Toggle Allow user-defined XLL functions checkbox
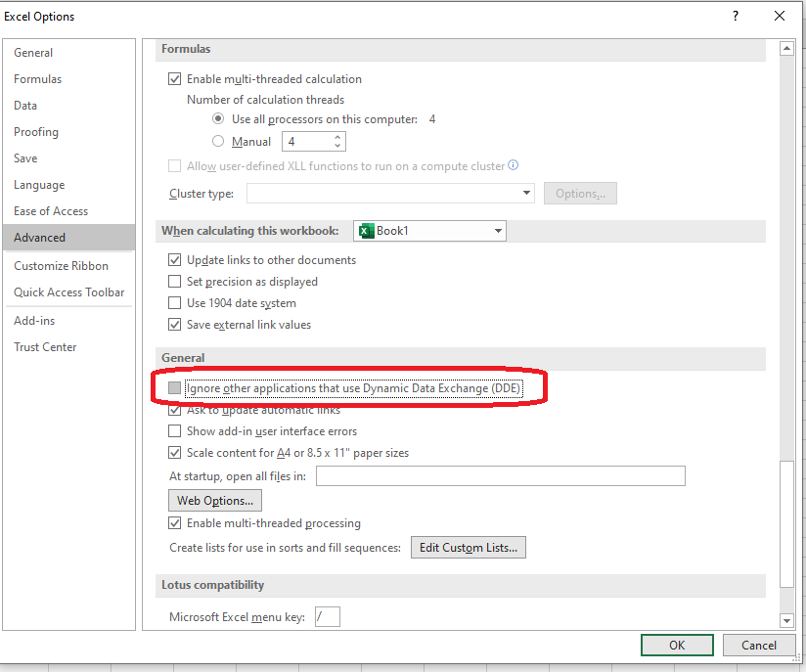Screen dimensions: 806x672 (175, 165)
